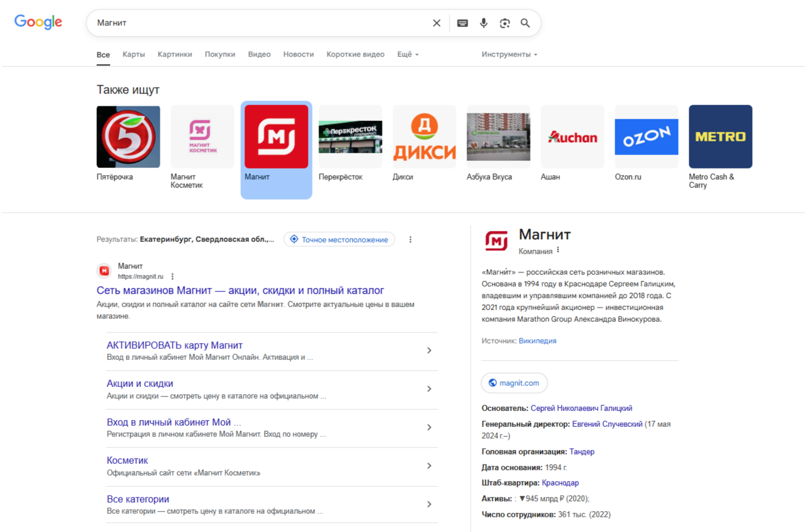Start voice search with microphone icon

[484, 23]
